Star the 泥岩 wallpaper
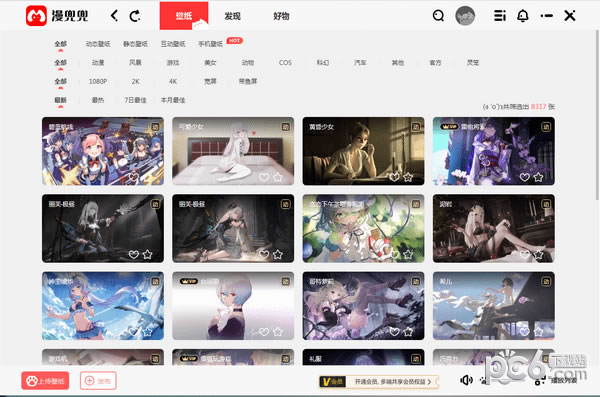600x397 pixels. [538, 254]
